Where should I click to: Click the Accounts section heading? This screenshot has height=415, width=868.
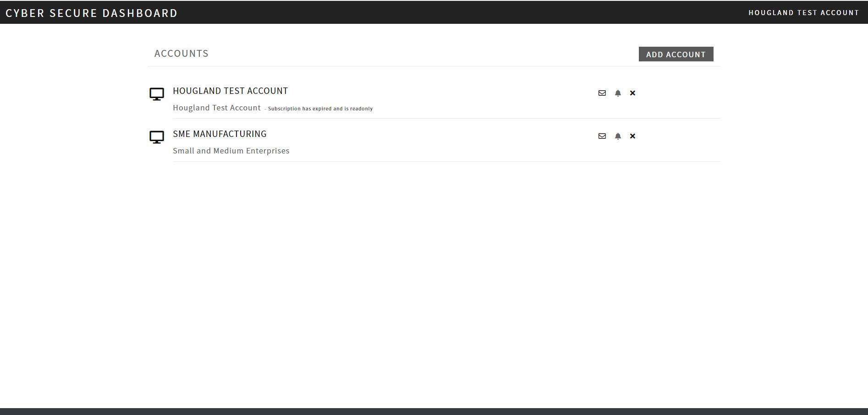181,53
